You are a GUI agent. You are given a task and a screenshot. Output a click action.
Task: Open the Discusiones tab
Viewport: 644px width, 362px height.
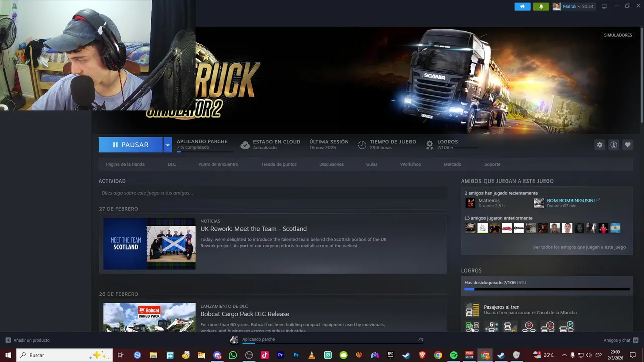[x=332, y=164]
